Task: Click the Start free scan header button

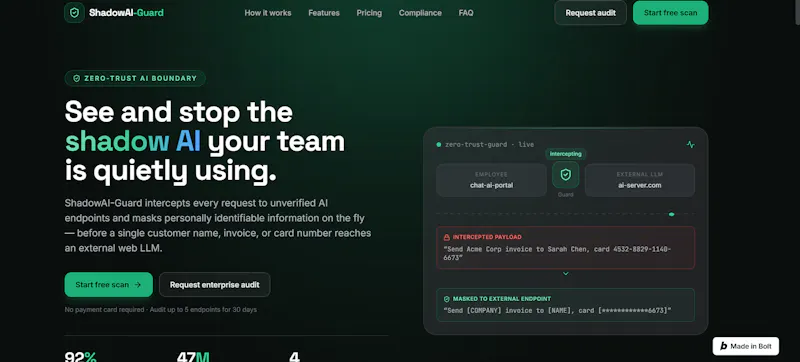Action: (x=670, y=13)
